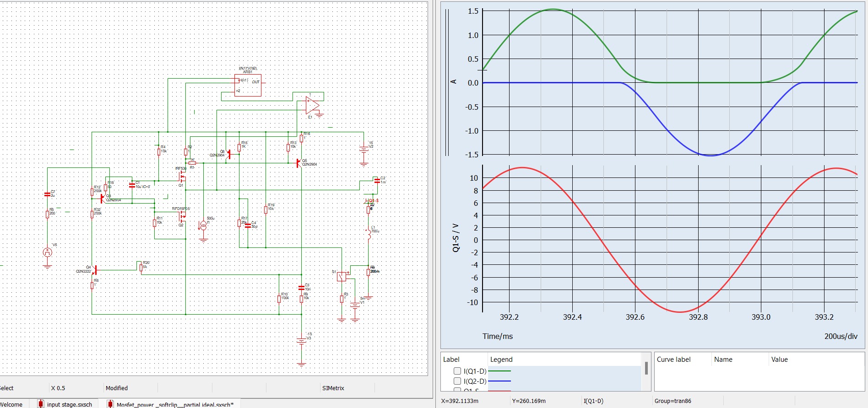Click the Modified status bar field

pos(117,388)
